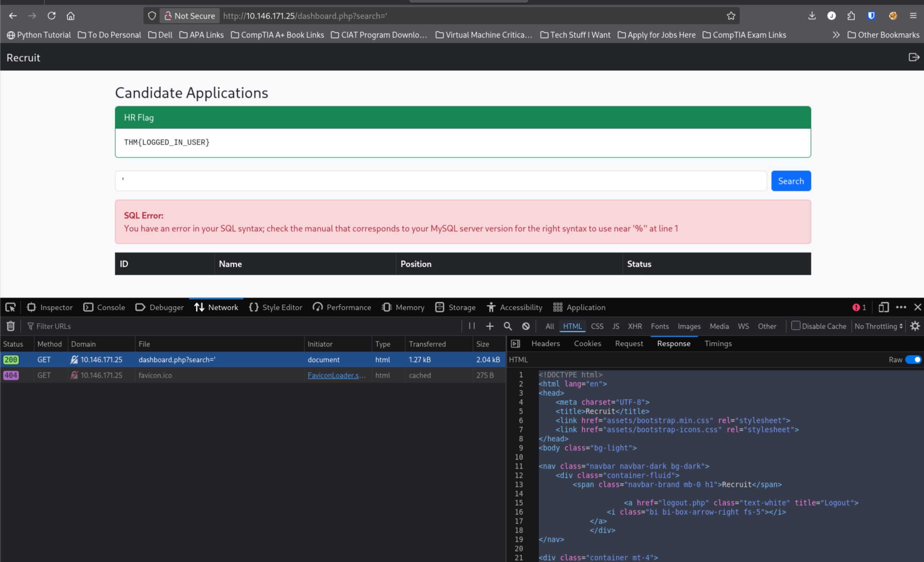This screenshot has height=562, width=924.
Task: Open the downloads panel icon
Action: (812, 16)
